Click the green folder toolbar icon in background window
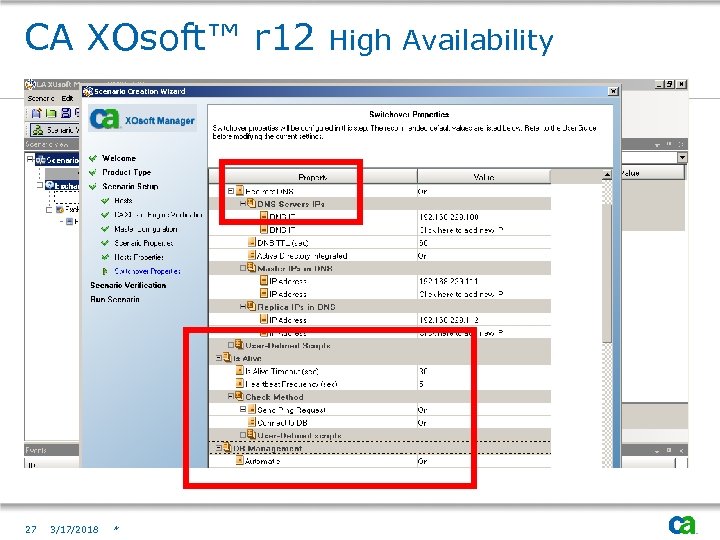The height and width of the screenshot is (540, 720). pyautogui.click(x=51, y=113)
